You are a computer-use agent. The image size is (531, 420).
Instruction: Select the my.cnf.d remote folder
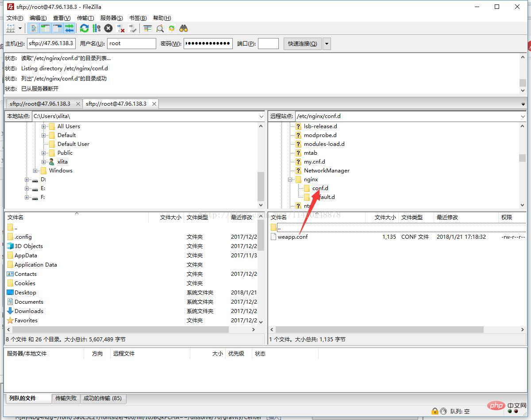(314, 161)
